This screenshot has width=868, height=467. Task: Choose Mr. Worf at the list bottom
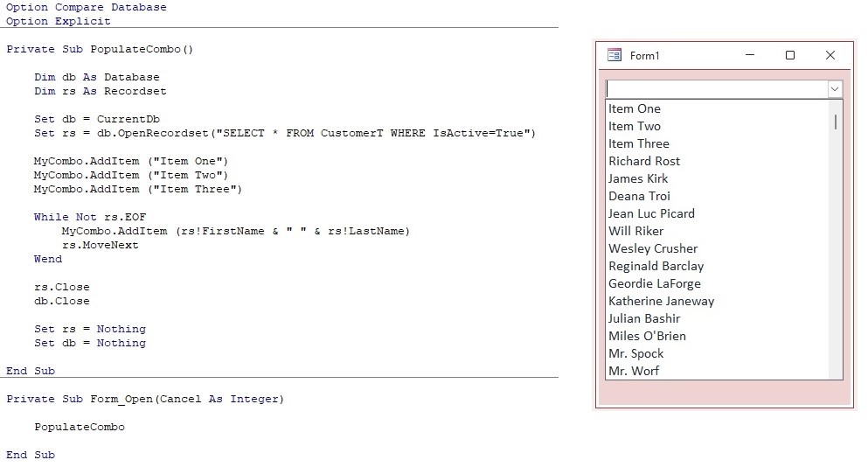tap(634, 371)
